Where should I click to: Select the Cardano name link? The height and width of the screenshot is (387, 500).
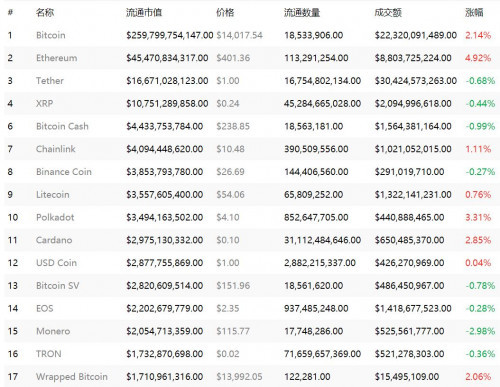click(54, 240)
